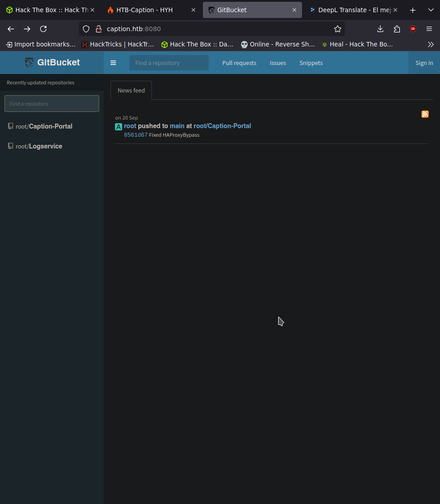Open root/Logservice repository in sidebar

(x=45, y=146)
